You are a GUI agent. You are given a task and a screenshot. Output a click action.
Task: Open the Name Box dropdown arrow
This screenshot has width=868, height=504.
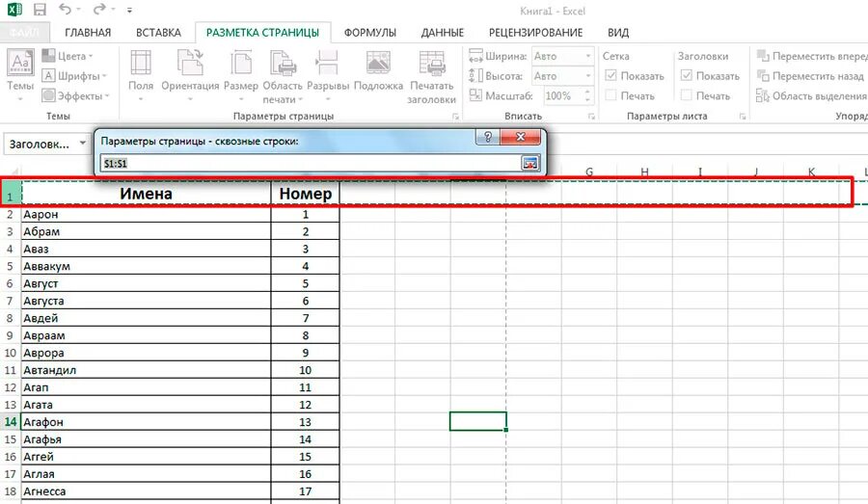click(83, 144)
